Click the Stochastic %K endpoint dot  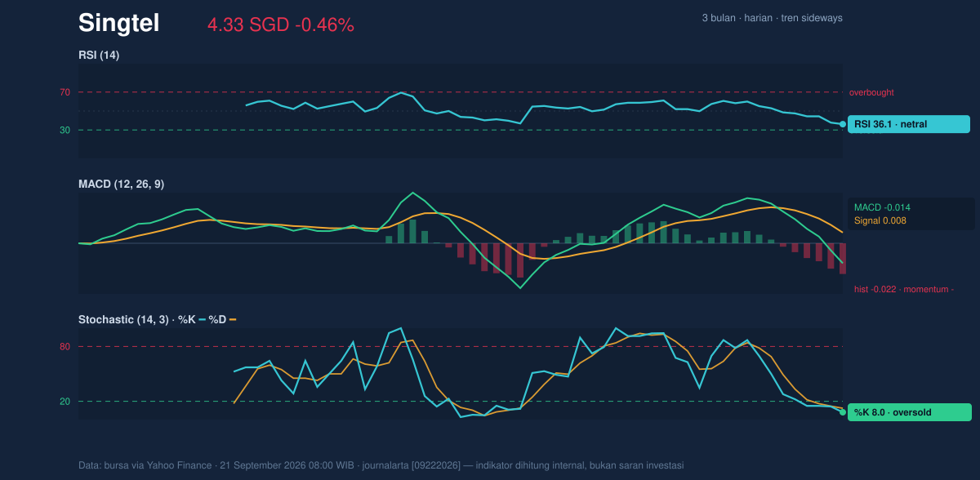(x=843, y=412)
